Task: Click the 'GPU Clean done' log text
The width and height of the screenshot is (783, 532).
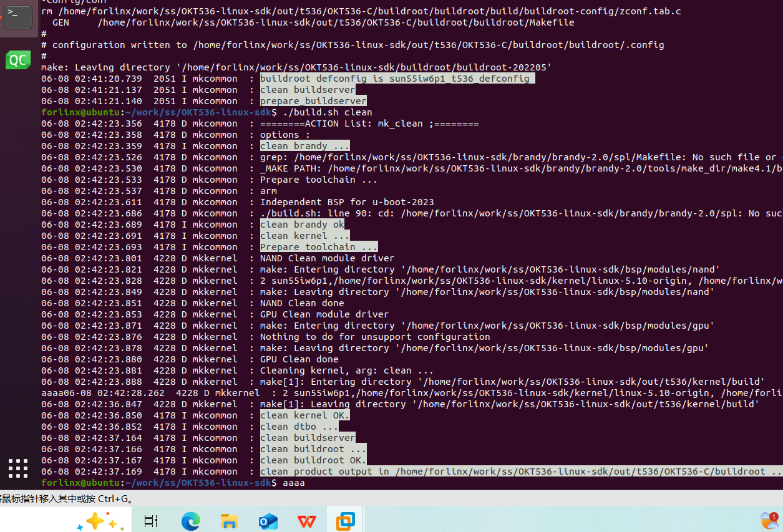Action: coord(299,359)
